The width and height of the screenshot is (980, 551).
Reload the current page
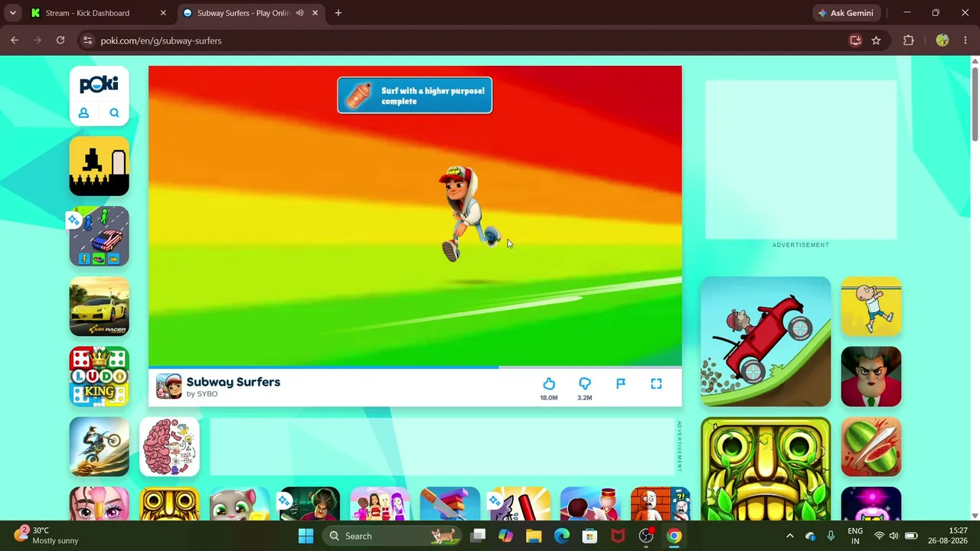pyautogui.click(x=60, y=41)
